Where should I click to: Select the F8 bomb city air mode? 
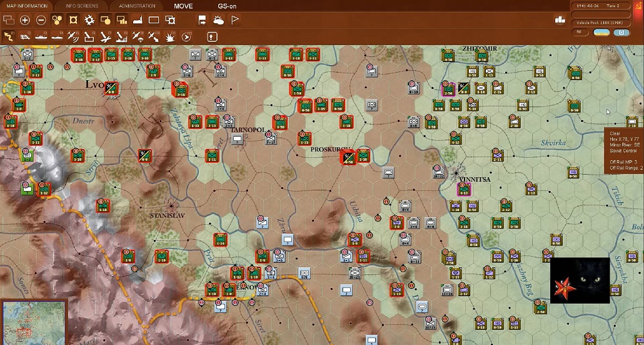pos(121,36)
